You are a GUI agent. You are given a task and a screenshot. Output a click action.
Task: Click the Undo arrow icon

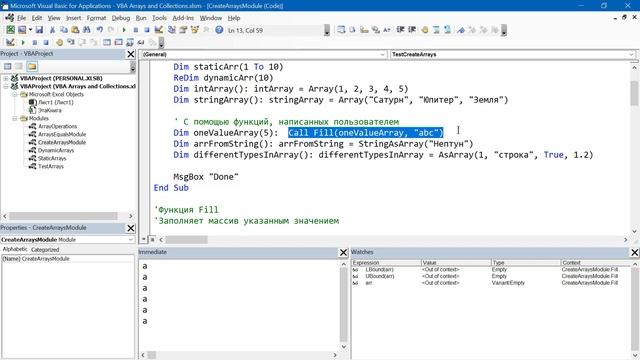point(100,30)
